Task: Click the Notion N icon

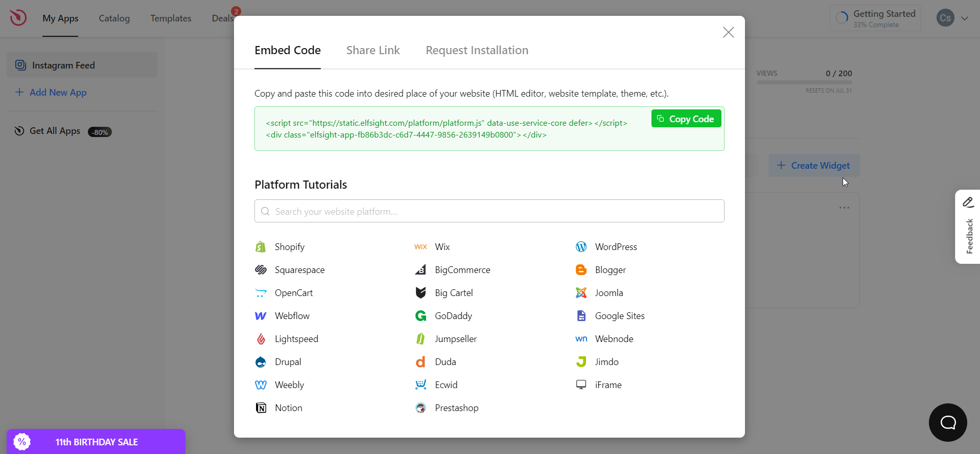Action: coord(261,408)
